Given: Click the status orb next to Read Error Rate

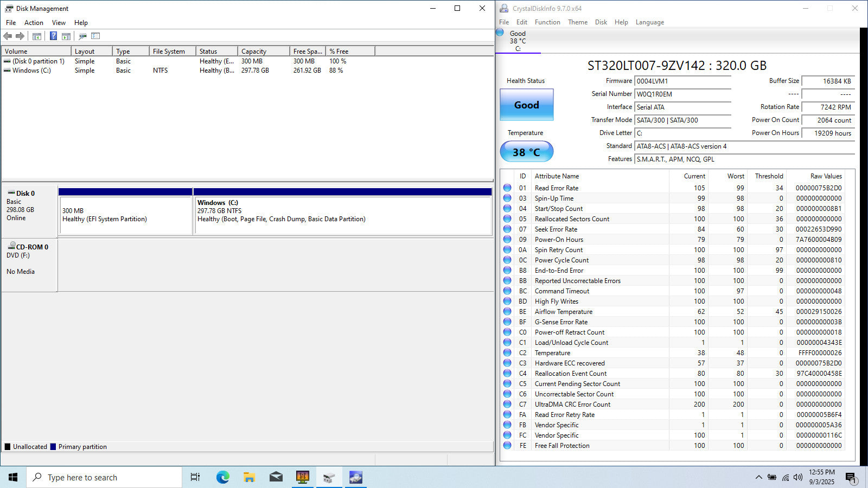Looking at the screenshot, I should 507,188.
